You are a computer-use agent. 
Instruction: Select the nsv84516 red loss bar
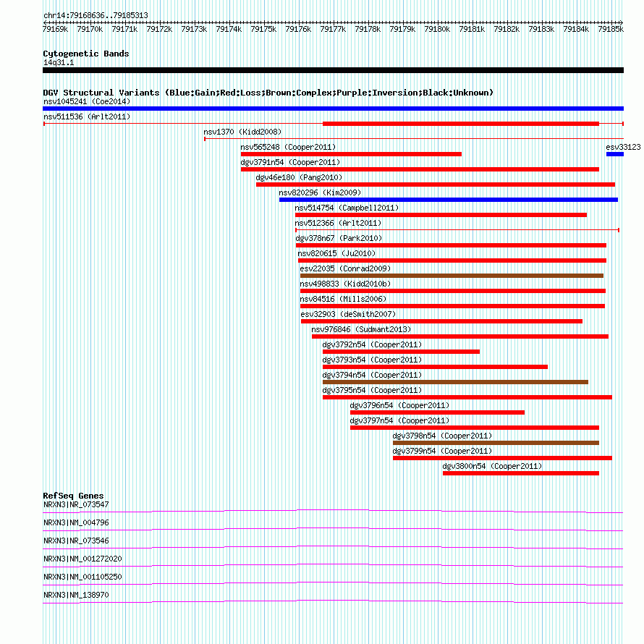tap(452, 306)
